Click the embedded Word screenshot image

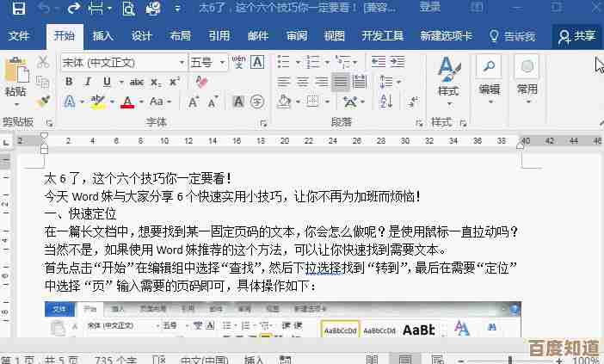click(x=283, y=319)
